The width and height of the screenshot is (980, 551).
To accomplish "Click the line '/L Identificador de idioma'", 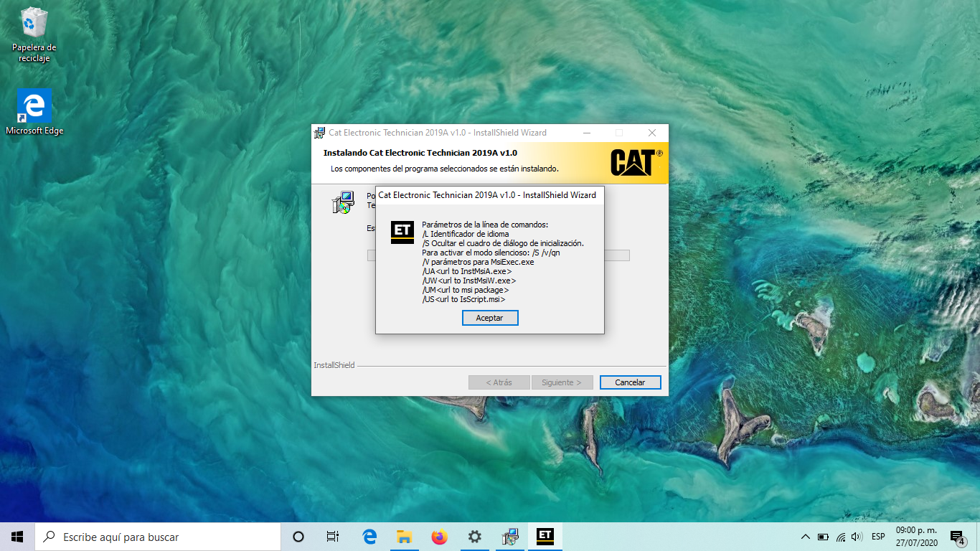I will 466,234.
